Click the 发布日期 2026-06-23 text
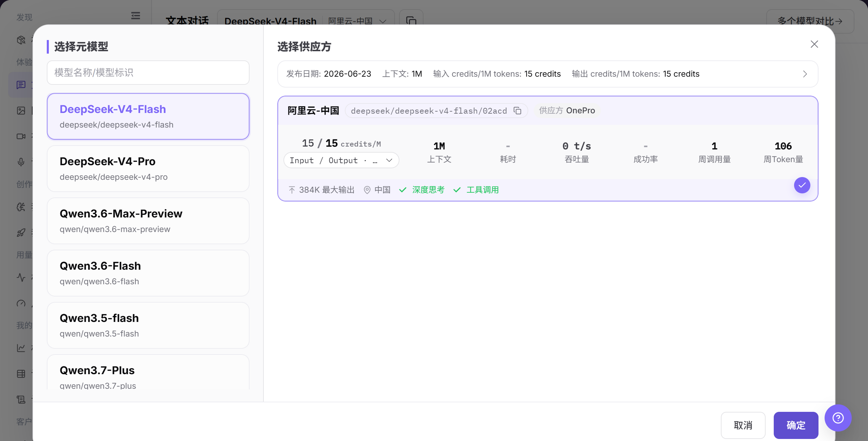Screen dimensions: 868x441 329,74
